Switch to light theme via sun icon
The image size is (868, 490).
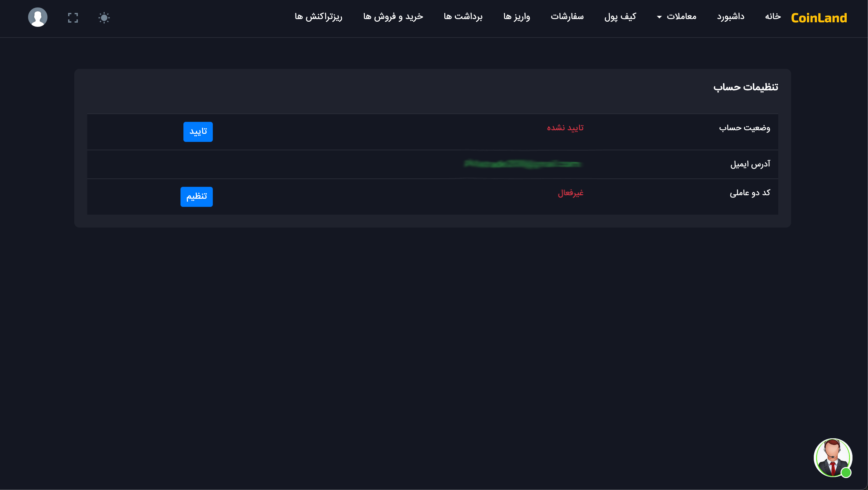coord(104,17)
